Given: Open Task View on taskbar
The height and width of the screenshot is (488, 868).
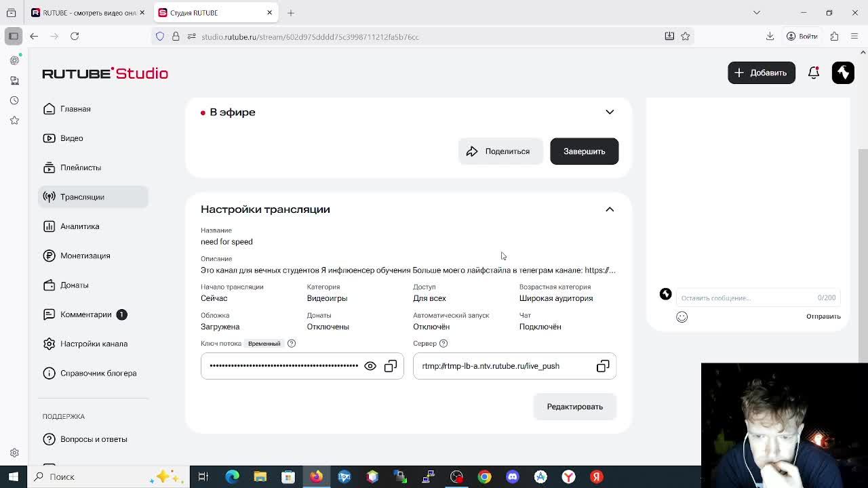Looking at the screenshot, I should (x=203, y=476).
